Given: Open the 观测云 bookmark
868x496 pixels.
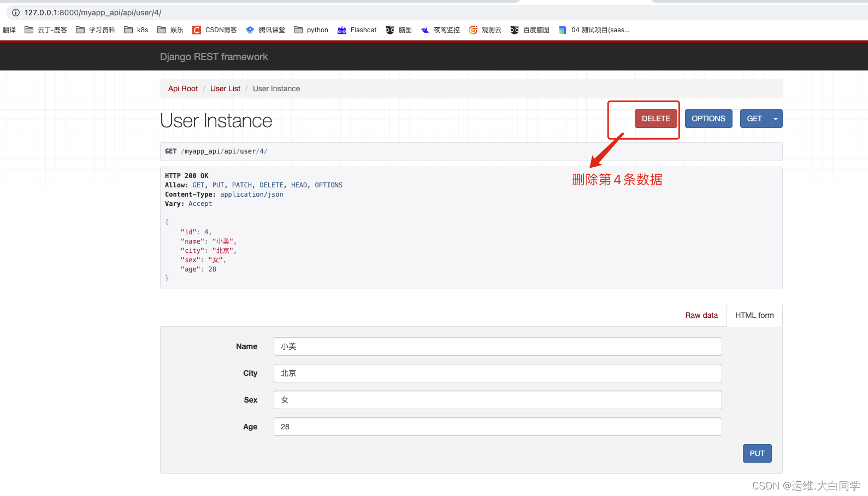Looking at the screenshot, I should [x=485, y=30].
